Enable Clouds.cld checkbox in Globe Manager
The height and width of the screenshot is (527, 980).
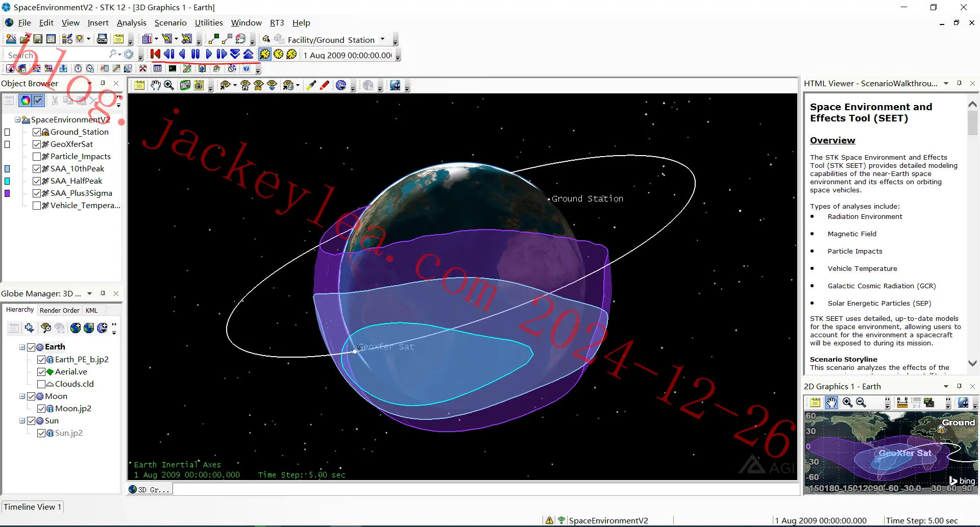click(x=41, y=384)
